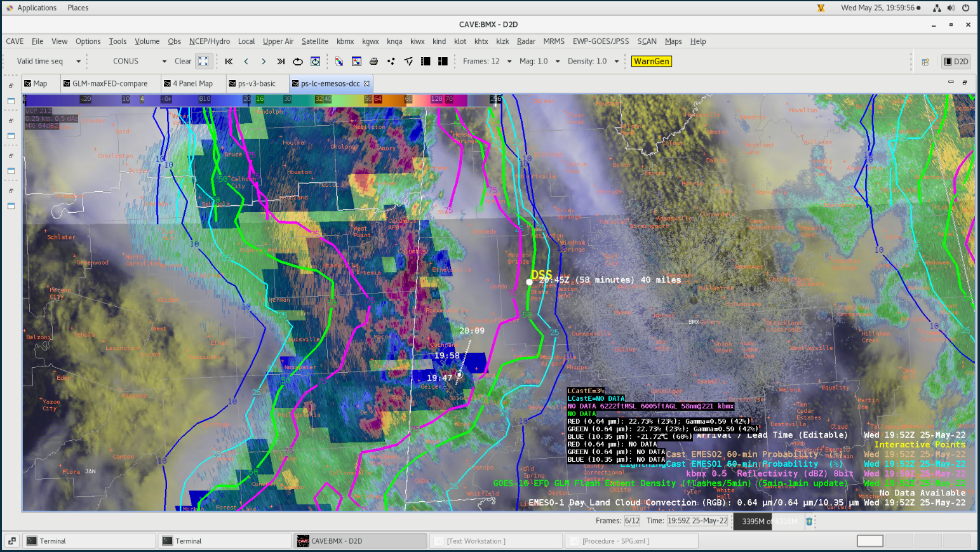Click the bottom window icon in the sidebar
The height and width of the screenshot is (552, 980).
pyautogui.click(x=11, y=206)
